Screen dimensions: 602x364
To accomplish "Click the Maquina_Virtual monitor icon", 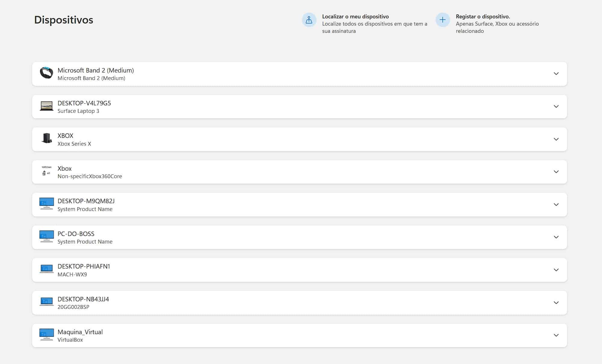I will [46, 334].
